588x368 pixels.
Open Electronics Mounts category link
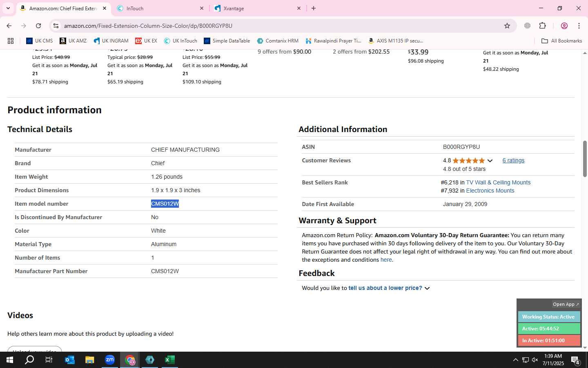click(490, 191)
